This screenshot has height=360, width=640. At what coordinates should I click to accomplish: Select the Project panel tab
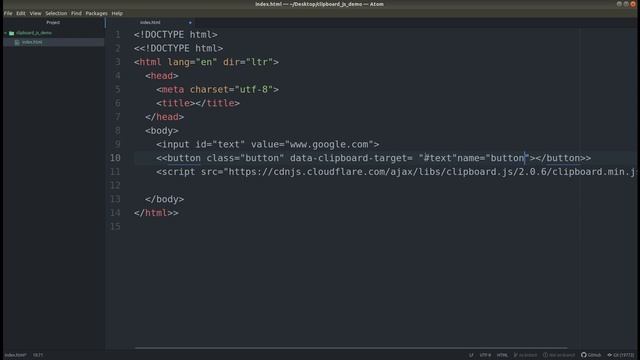(53, 22)
